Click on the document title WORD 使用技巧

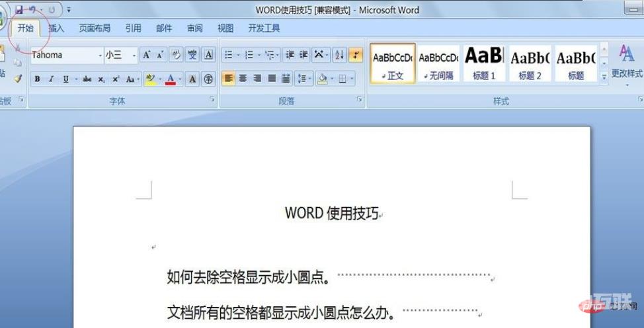click(x=331, y=213)
